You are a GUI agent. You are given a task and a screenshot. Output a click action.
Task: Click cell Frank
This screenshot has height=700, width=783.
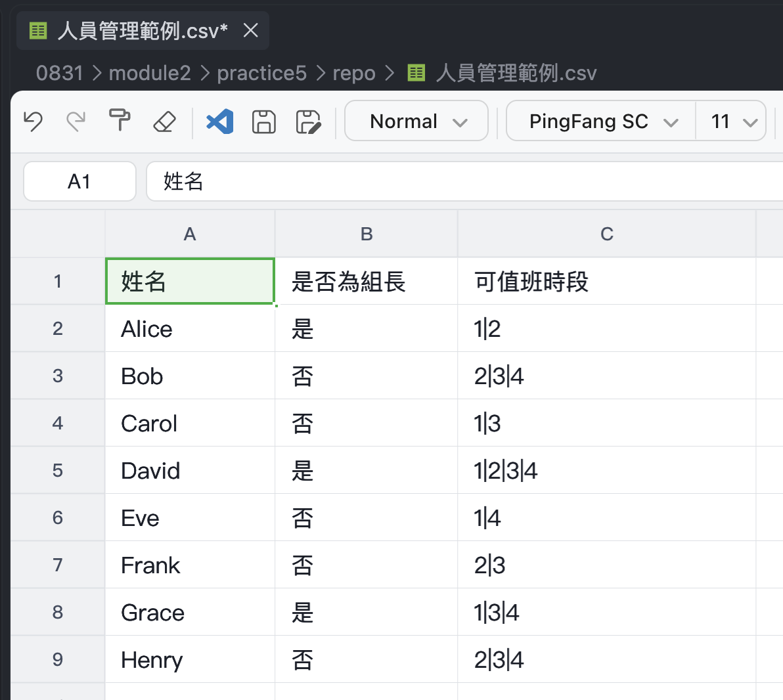pos(190,565)
